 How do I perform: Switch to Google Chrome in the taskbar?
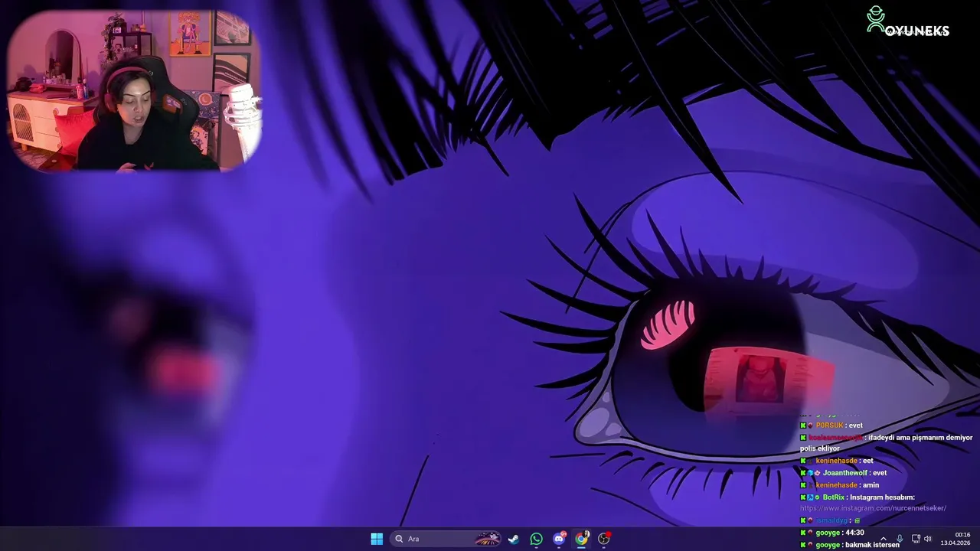click(x=582, y=539)
